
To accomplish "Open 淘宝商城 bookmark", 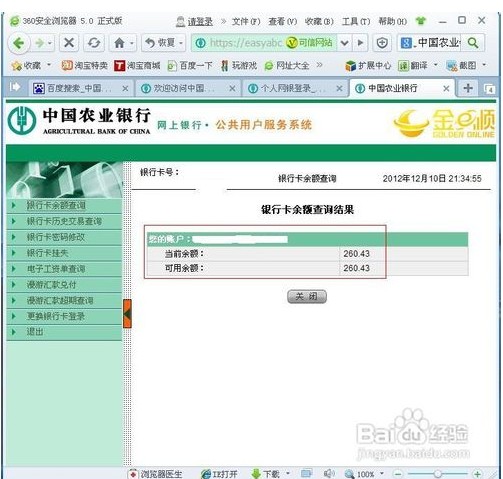I will point(137,66).
